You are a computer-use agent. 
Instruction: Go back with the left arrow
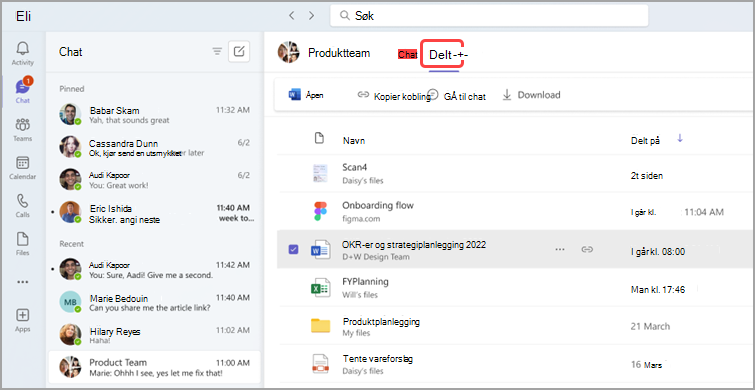pos(291,15)
